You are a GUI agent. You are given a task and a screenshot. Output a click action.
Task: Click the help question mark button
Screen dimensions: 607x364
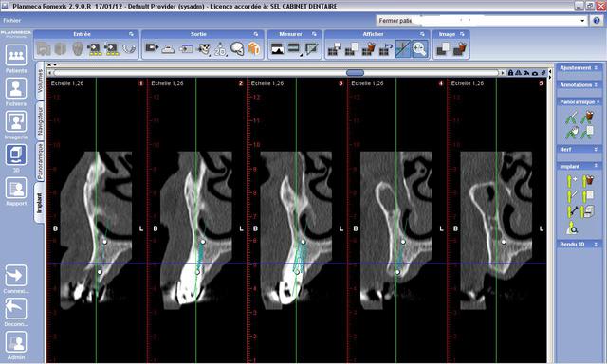point(597,21)
